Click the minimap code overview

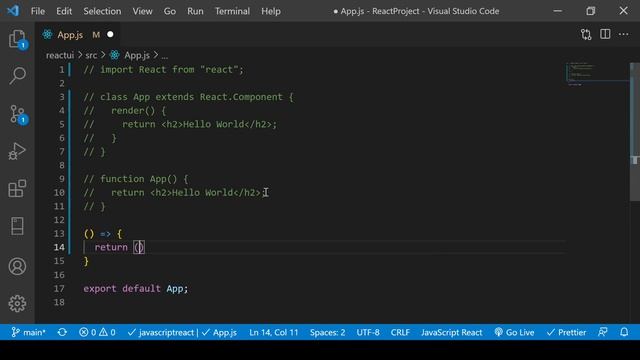[x=597, y=73]
